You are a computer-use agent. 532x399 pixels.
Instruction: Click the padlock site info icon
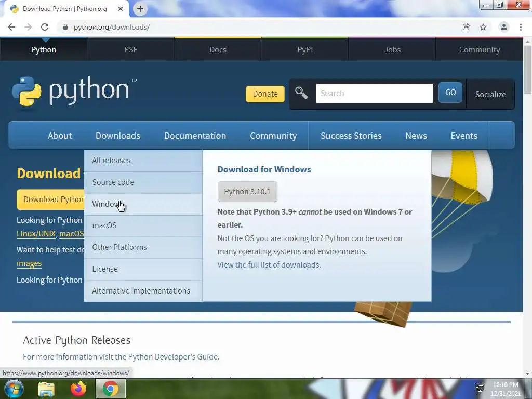tap(65, 27)
